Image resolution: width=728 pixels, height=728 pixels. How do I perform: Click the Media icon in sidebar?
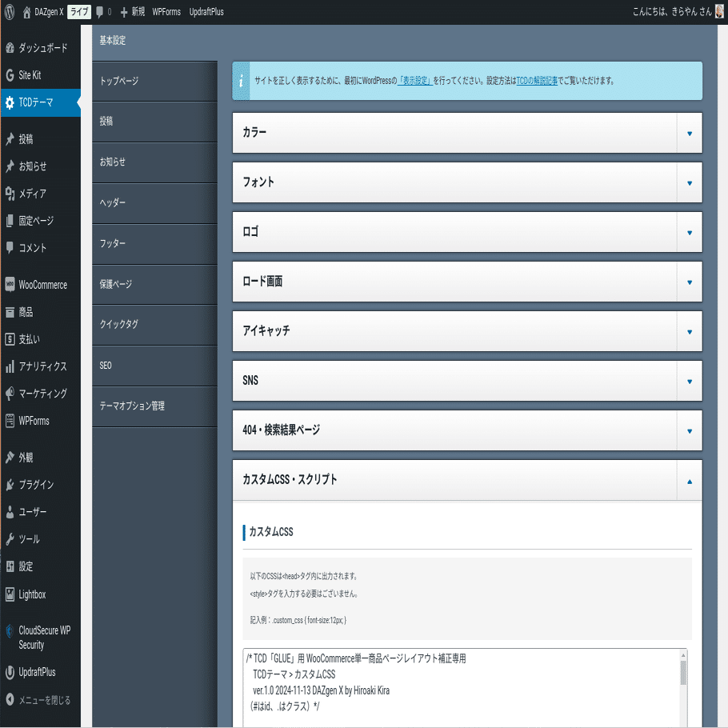(10, 193)
